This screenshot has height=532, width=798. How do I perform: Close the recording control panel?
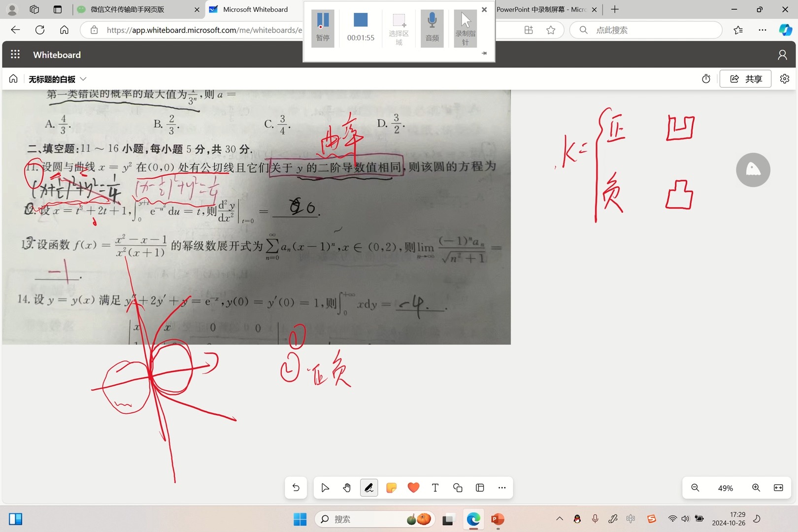[484, 9]
